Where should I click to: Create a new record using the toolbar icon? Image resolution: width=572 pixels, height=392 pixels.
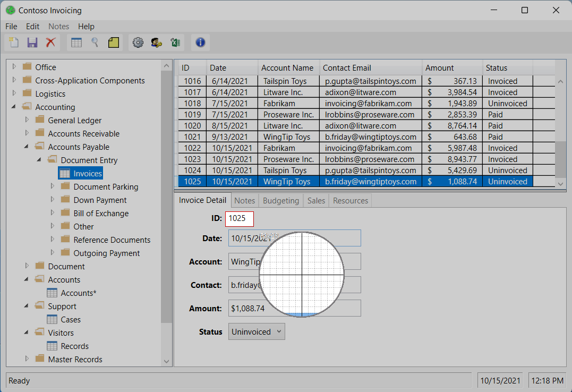[x=13, y=42]
